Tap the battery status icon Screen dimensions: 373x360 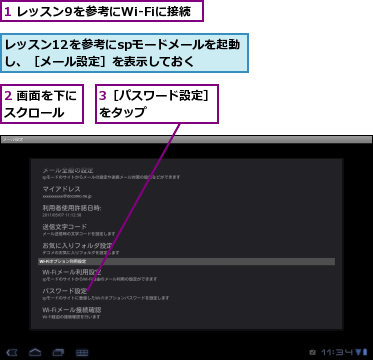pos(365,352)
